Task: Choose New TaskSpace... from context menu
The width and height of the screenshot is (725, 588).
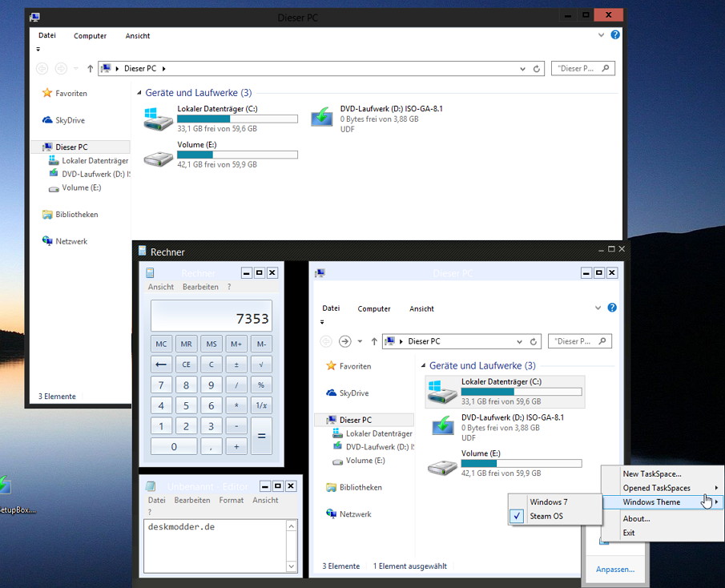Action: coord(663,473)
